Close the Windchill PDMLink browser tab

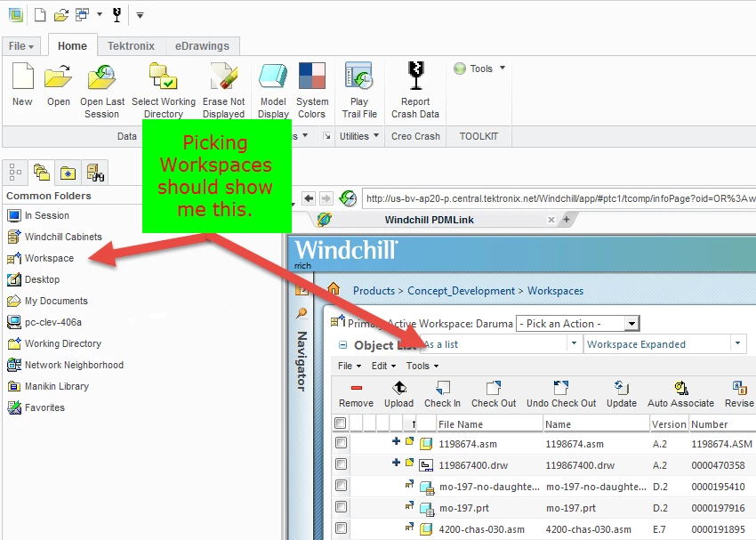pos(551,220)
